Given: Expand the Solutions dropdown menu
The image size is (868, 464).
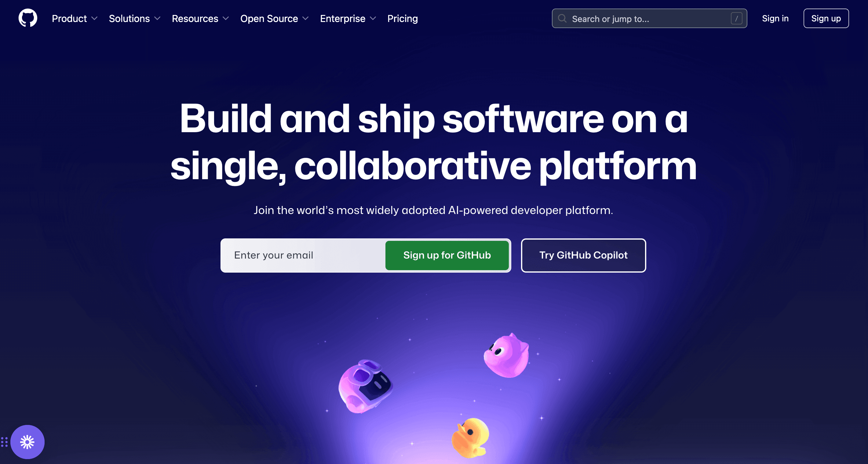Looking at the screenshot, I should tap(134, 18).
